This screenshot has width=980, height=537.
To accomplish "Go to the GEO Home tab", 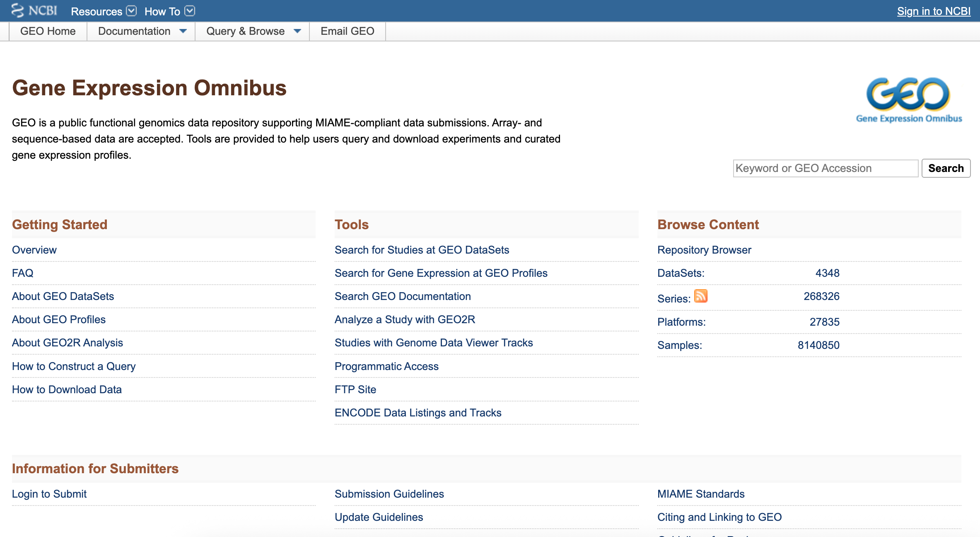I will click(x=48, y=31).
